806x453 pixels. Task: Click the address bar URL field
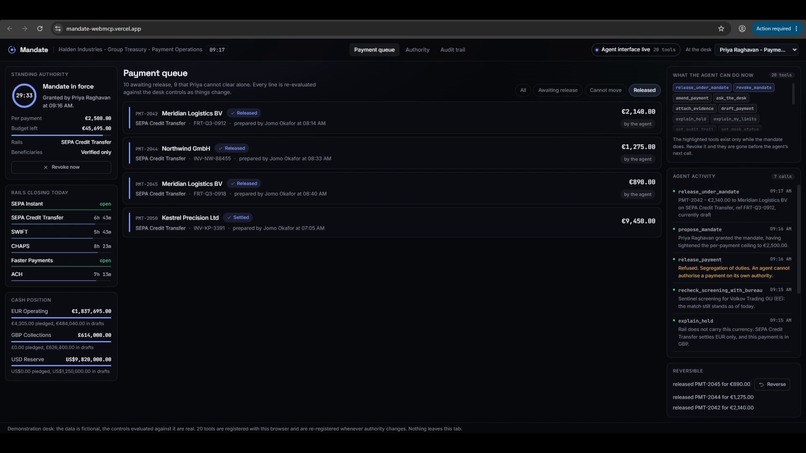coord(386,29)
